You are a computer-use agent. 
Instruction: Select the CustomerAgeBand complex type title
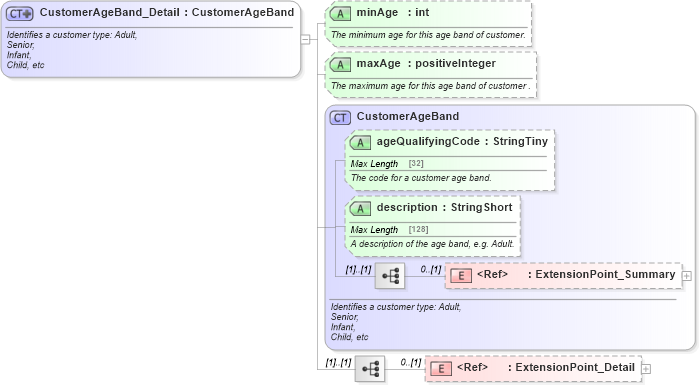(x=407, y=116)
